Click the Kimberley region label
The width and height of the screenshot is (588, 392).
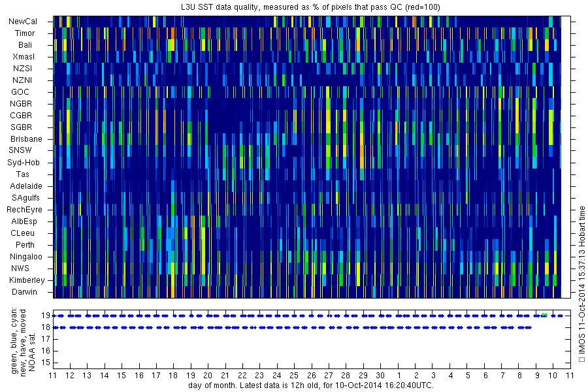(27, 280)
